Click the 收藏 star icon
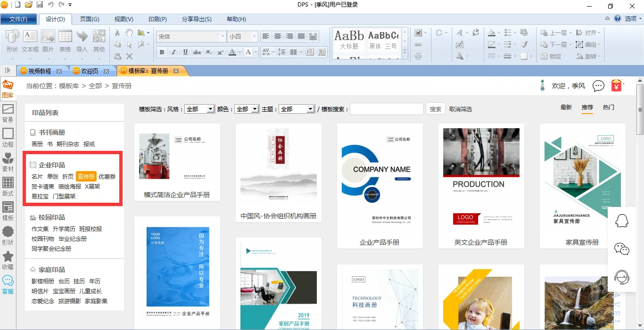This screenshot has width=644, height=330. tap(8, 260)
